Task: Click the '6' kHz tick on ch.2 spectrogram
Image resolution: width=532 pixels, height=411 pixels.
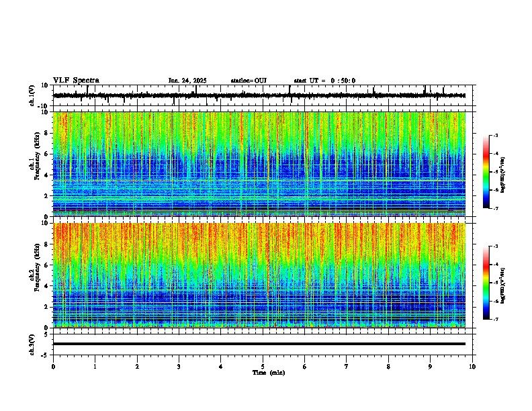Action: pos(46,265)
